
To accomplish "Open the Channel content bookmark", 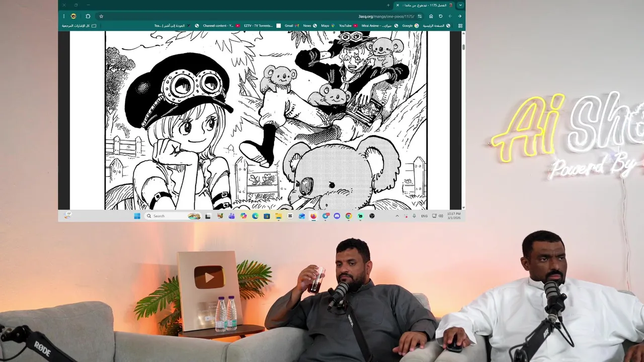I will pyautogui.click(x=221, y=26).
